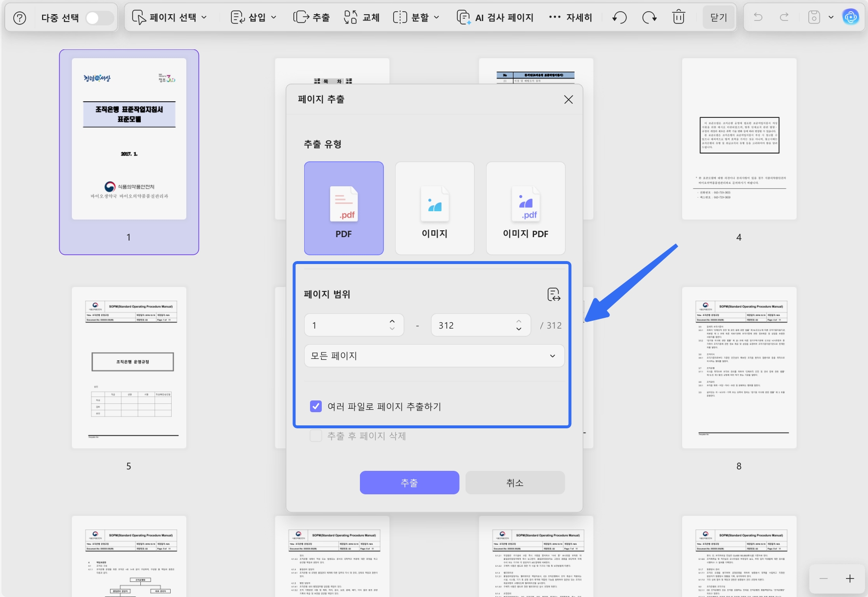Open the AI assistant icon

coord(851,17)
